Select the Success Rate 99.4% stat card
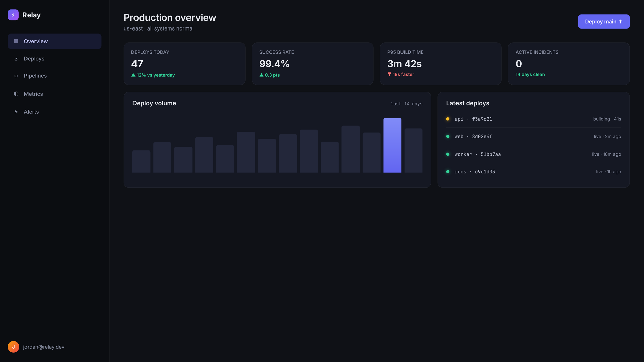This screenshot has height=362, width=644. (313, 64)
